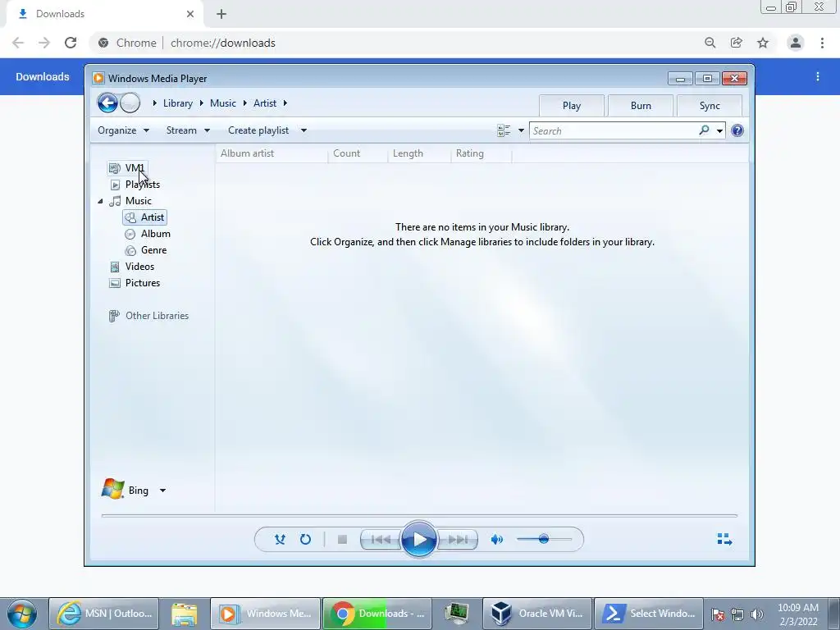
Task: Turn repeat on in Media Player
Action: coord(305,540)
